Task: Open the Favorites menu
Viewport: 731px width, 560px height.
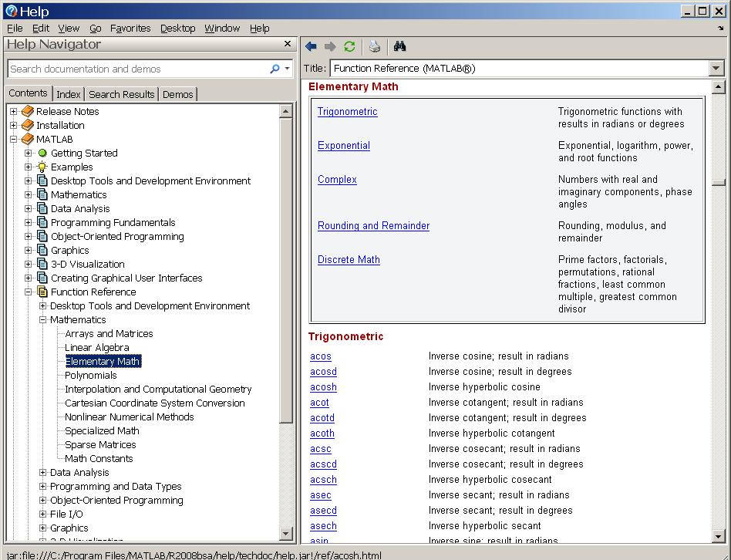Action: pos(130,29)
